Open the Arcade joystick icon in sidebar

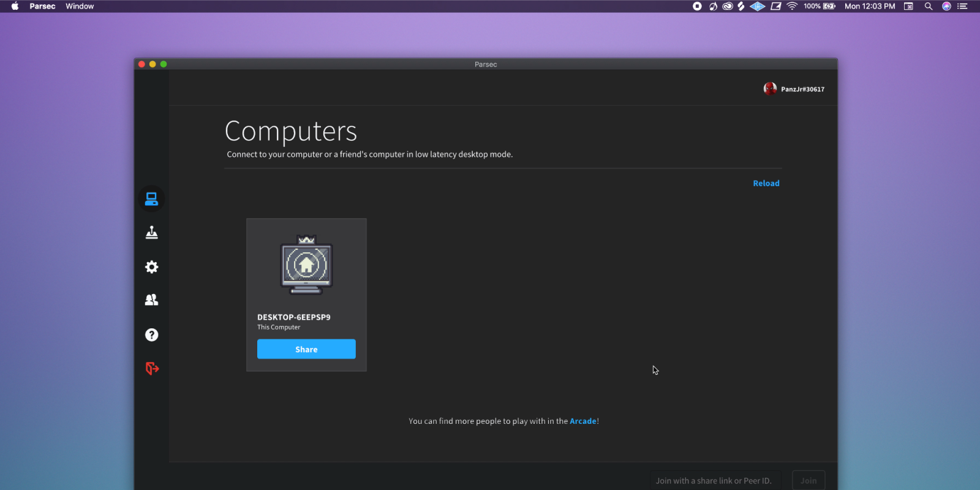point(151,233)
